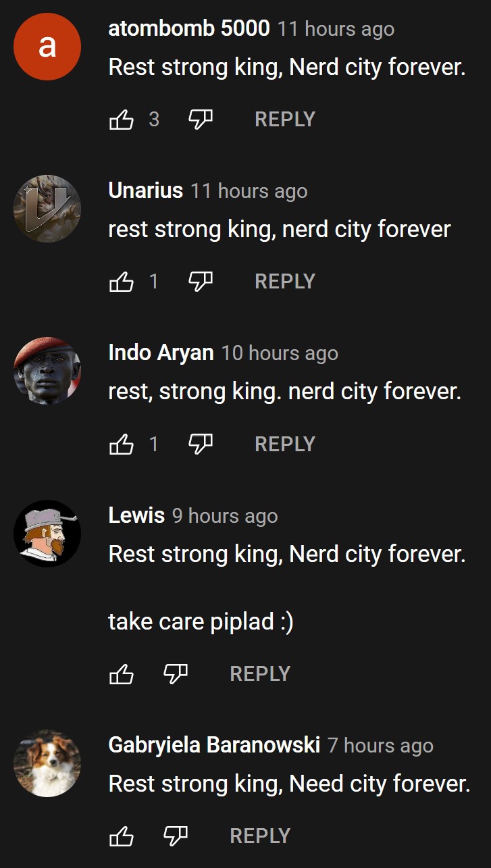Reply to Indo Aryan's comment
Viewport: 491px width, 868px height.
(x=285, y=444)
